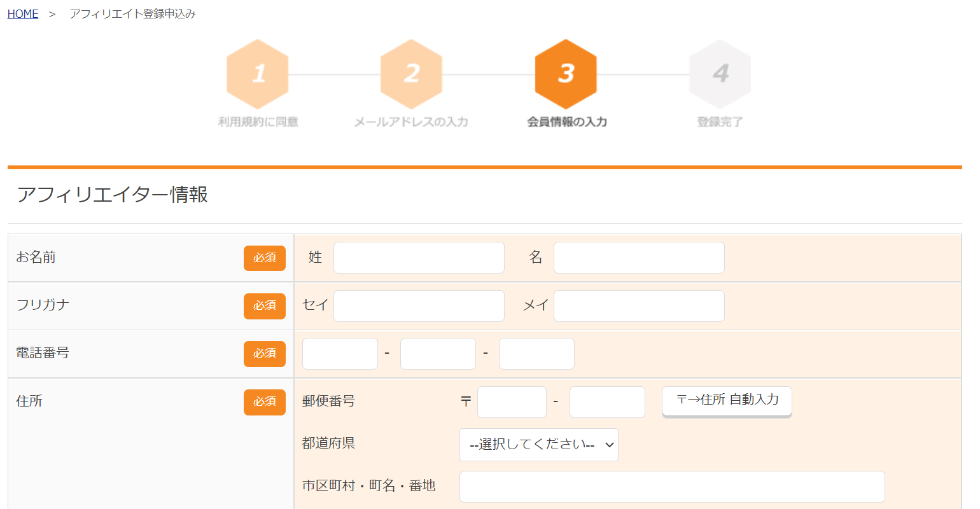Click the middle phone number field
The image size is (980, 509).
438,354
